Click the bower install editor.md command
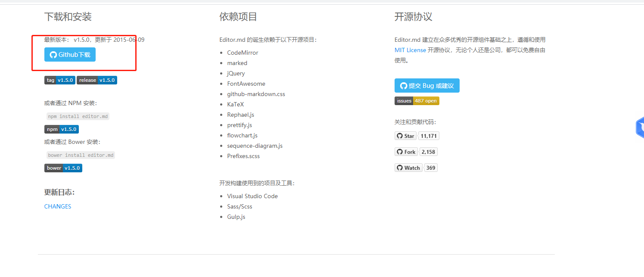 tap(81, 155)
